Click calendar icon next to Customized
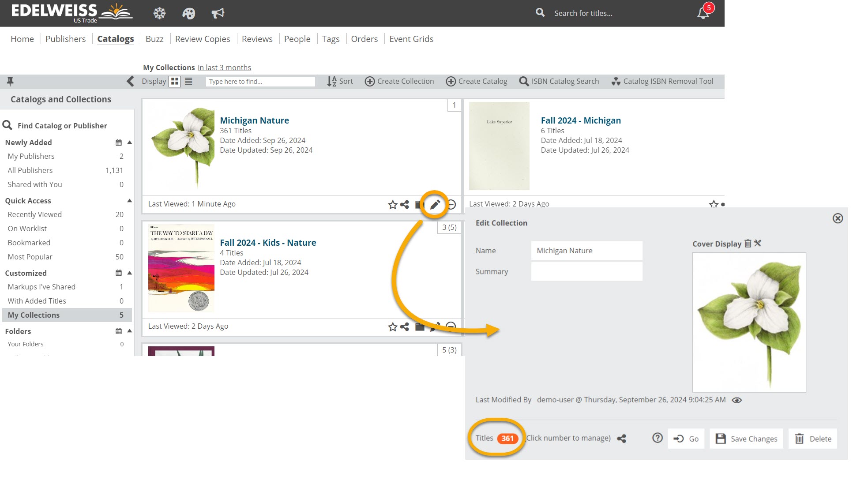Screen dimensions: 868x484 [119, 273]
